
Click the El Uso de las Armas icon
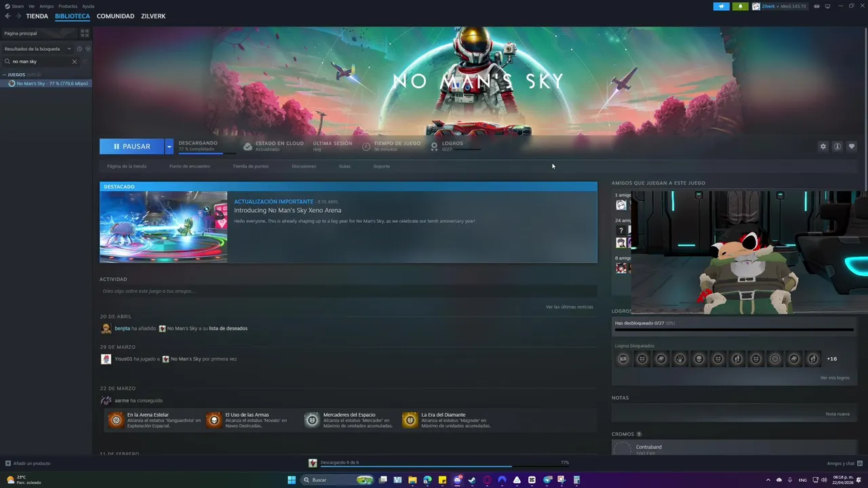214,420
